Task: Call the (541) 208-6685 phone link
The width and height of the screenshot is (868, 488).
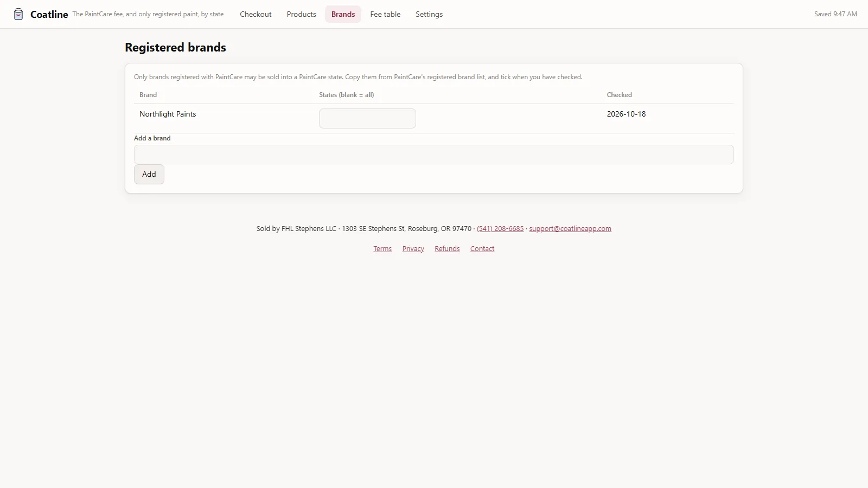Action: point(500,228)
